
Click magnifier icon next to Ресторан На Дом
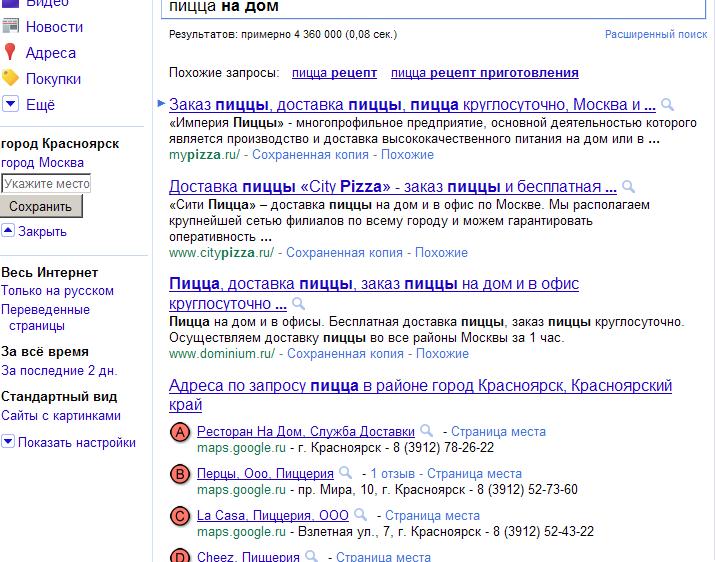point(426,431)
